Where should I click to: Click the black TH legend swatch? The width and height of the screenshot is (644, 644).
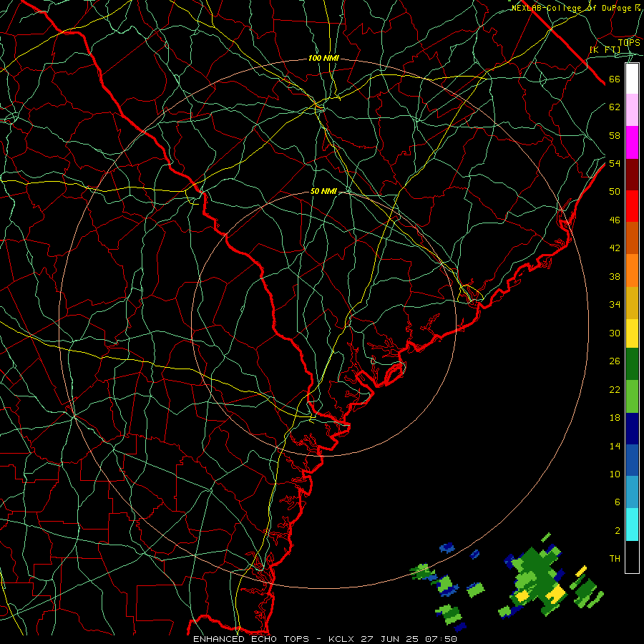[632, 557]
